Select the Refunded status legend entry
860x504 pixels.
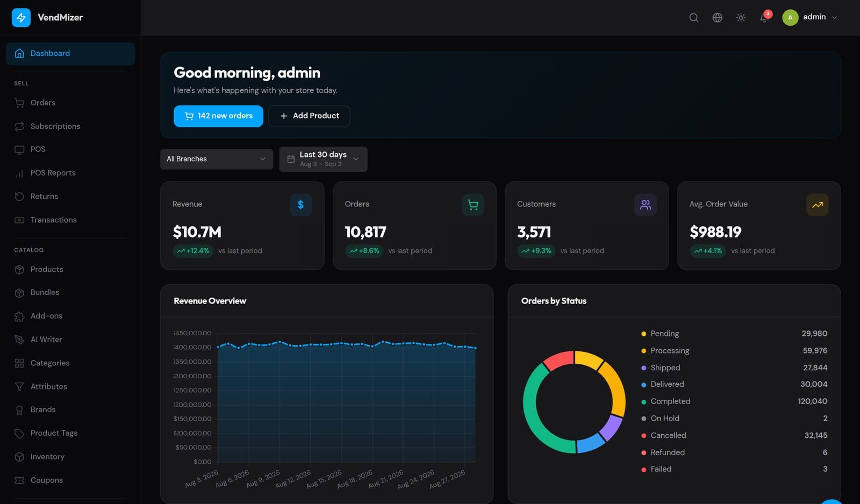734,452
